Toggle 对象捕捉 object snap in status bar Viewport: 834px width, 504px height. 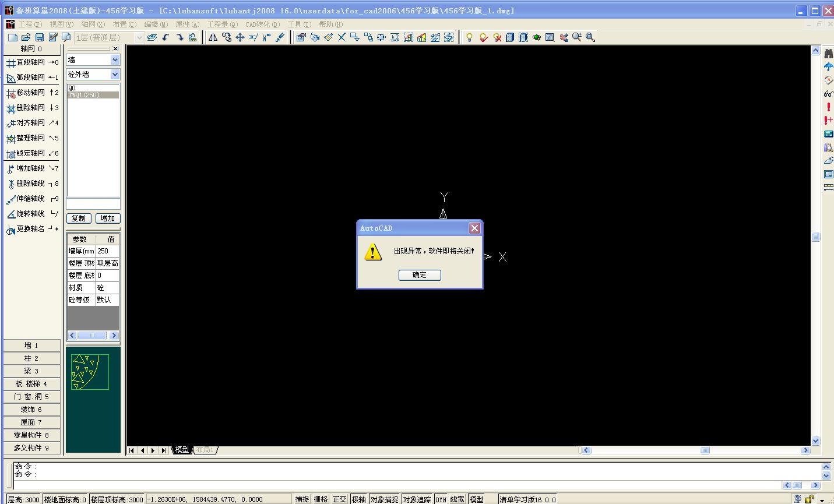coord(384,499)
